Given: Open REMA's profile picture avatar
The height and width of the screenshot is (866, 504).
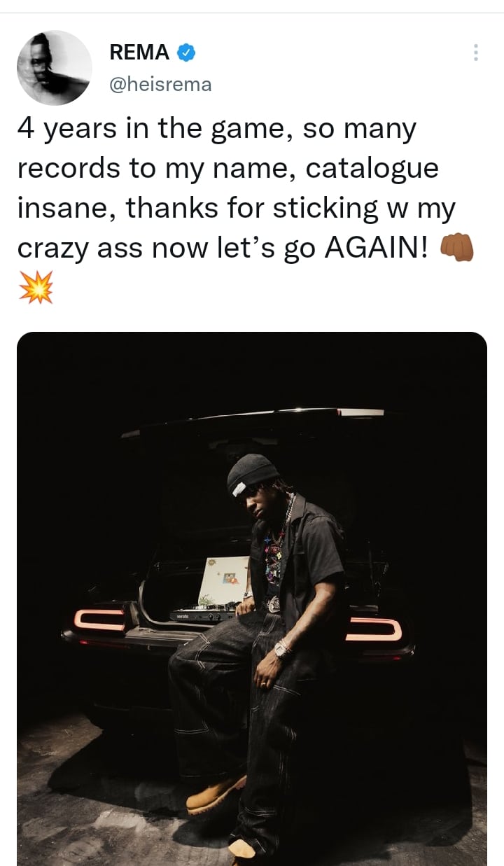Looking at the screenshot, I should (x=55, y=68).
